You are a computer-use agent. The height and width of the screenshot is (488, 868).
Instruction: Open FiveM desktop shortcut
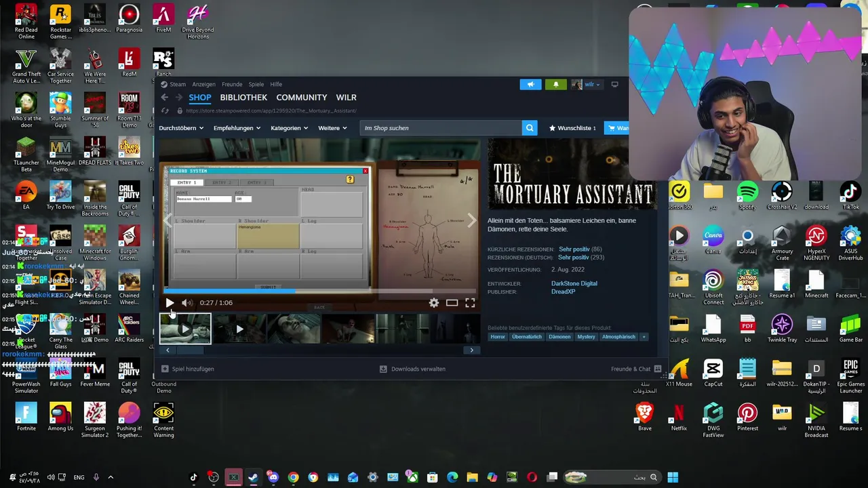[163, 19]
